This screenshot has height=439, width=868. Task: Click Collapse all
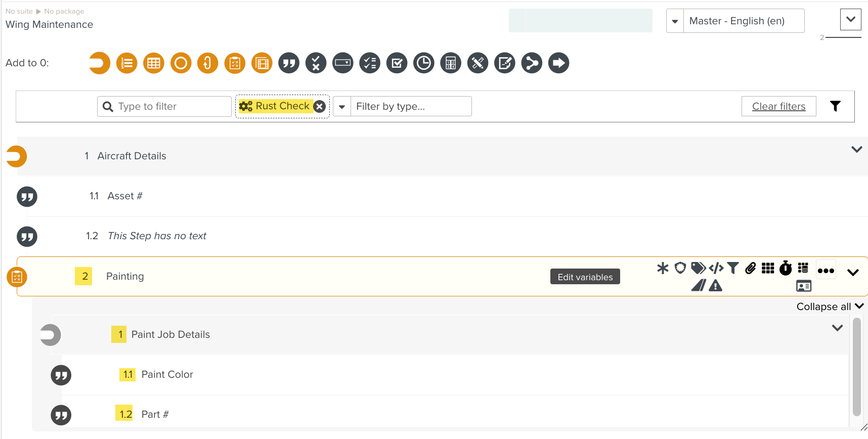pos(830,306)
